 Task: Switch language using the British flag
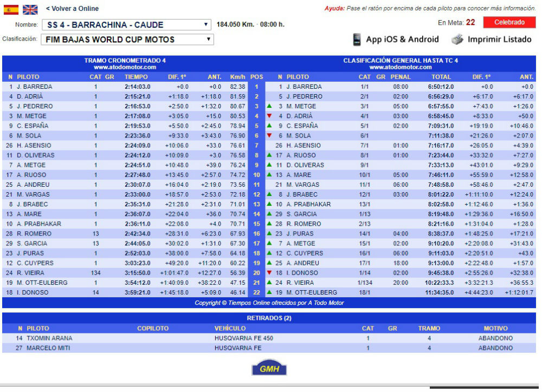coord(30,9)
